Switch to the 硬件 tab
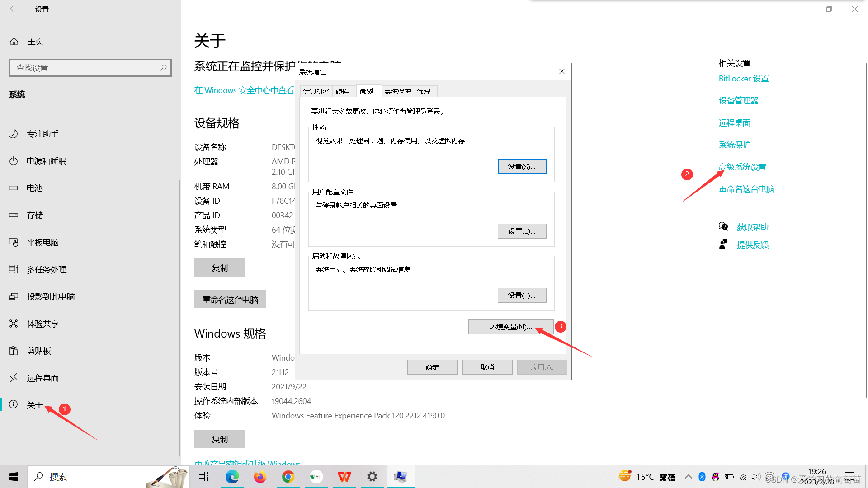Viewport: 868px width, 488px height. [344, 91]
